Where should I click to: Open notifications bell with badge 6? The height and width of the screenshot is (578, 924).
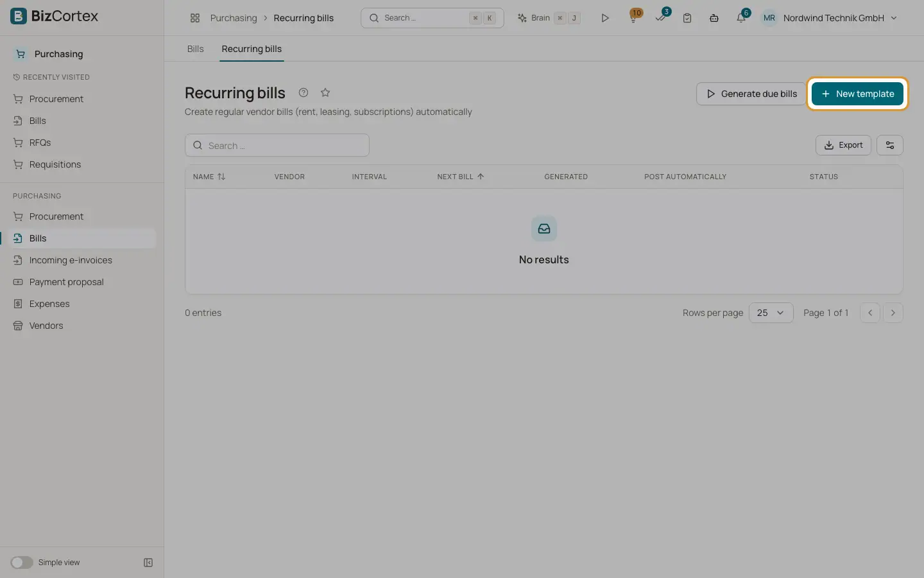tap(742, 17)
